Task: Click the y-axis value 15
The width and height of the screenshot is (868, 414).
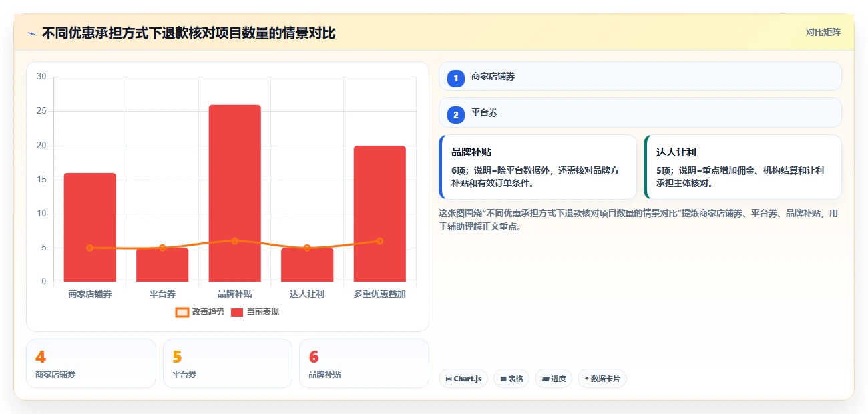Action: [x=41, y=180]
